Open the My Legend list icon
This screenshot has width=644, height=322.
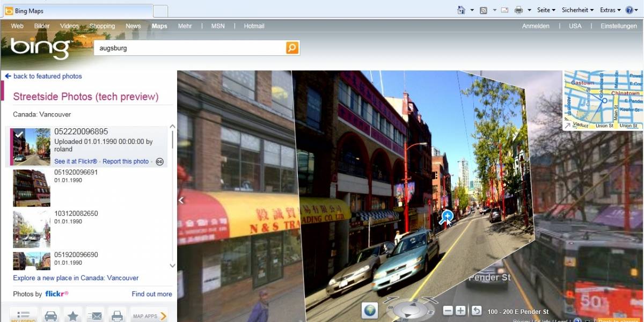(x=23, y=316)
